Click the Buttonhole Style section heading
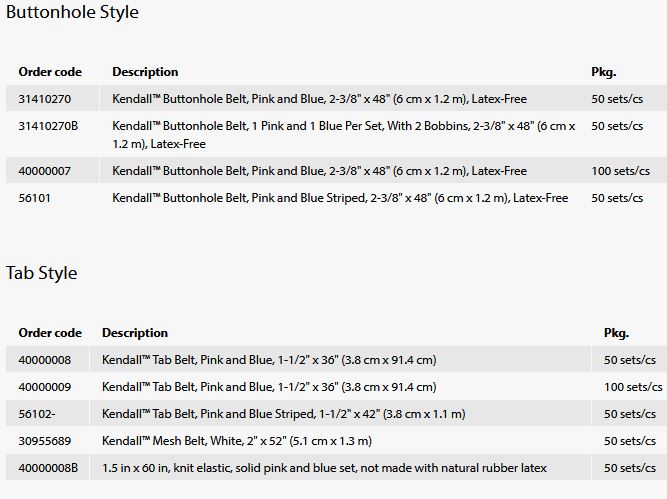 tap(73, 13)
